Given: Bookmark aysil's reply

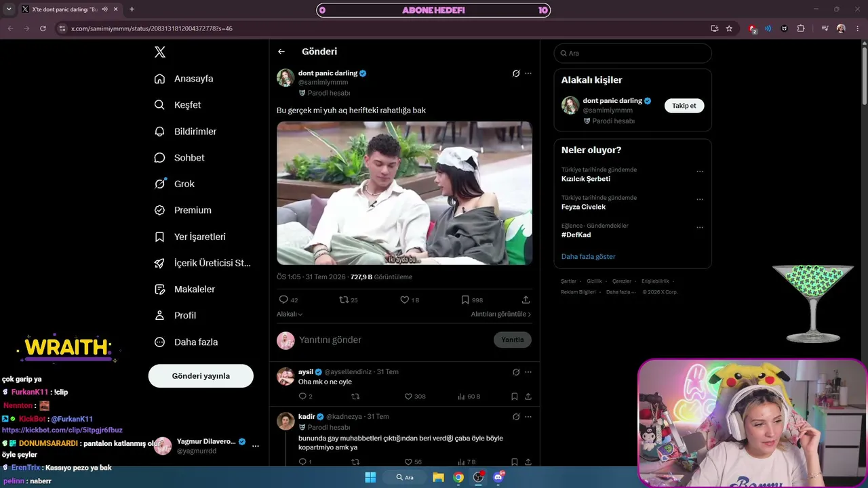Looking at the screenshot, I should pos(515,396).
